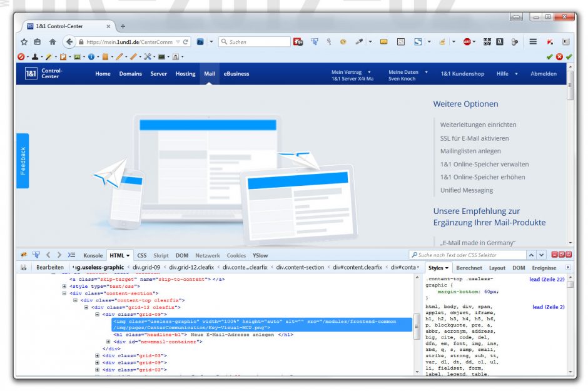Screen dimensions: 588x391
Task: Click the HTML panel vertical scrollbar thumb
Action: click(x=416, y=326)
